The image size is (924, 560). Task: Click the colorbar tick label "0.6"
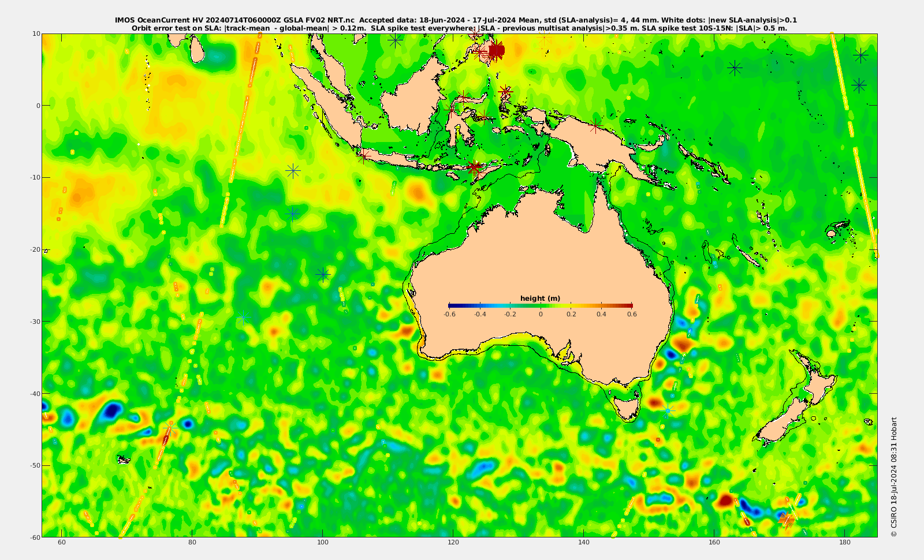pos(632,314)
